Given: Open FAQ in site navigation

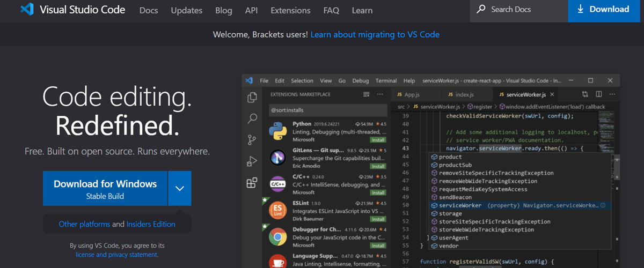Looking at the screenshot, I should pos(331,10).
